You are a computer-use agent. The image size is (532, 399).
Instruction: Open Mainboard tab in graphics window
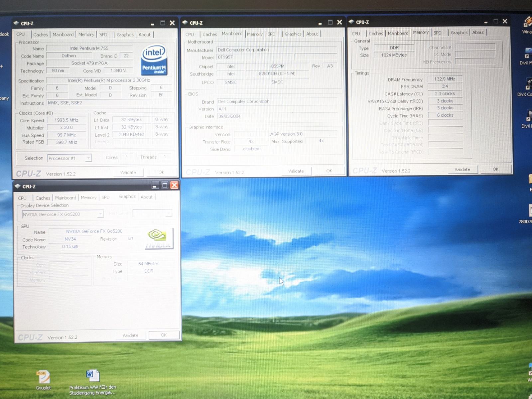[x=66, y=198]
